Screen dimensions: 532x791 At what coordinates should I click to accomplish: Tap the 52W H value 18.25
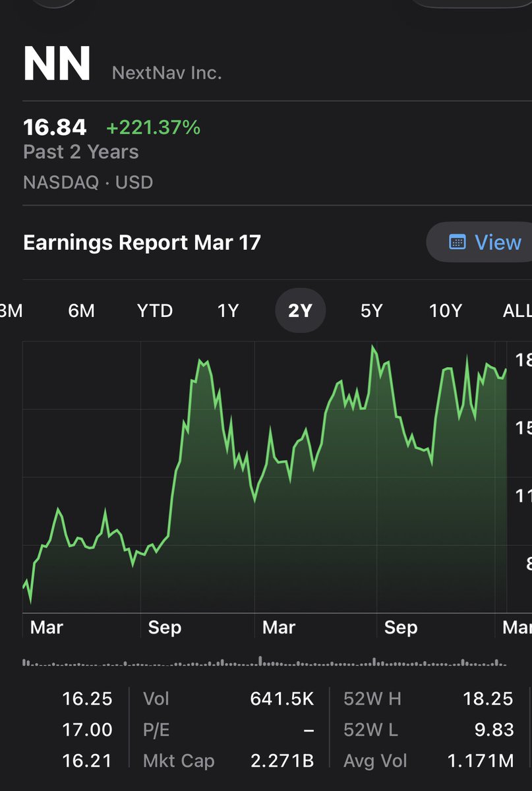tap(488, 699)
